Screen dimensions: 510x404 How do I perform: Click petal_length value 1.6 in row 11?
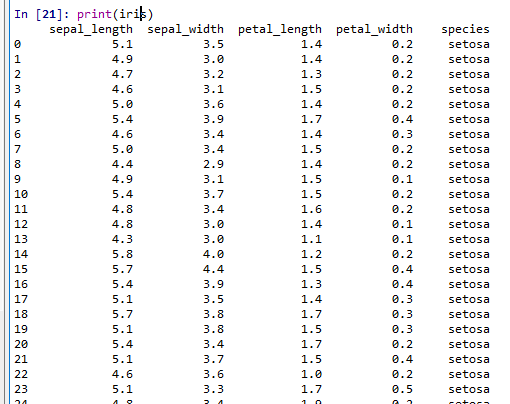point(311,209)
